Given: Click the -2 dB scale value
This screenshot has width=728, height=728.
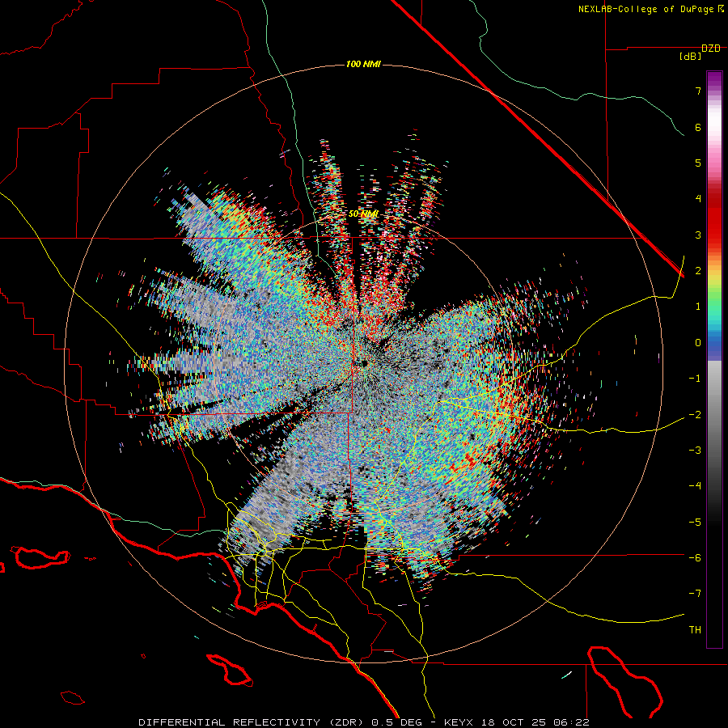Looking at the screenshot, I should tap(695, 415).
